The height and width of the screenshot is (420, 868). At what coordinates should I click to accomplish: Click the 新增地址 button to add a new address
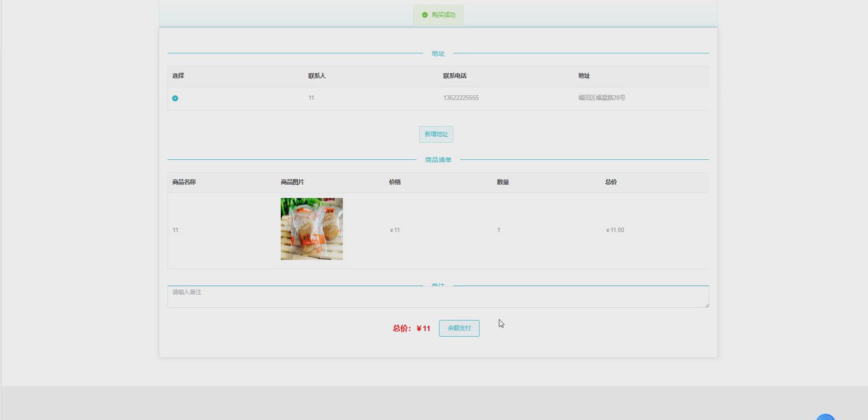tap(436, 134)
